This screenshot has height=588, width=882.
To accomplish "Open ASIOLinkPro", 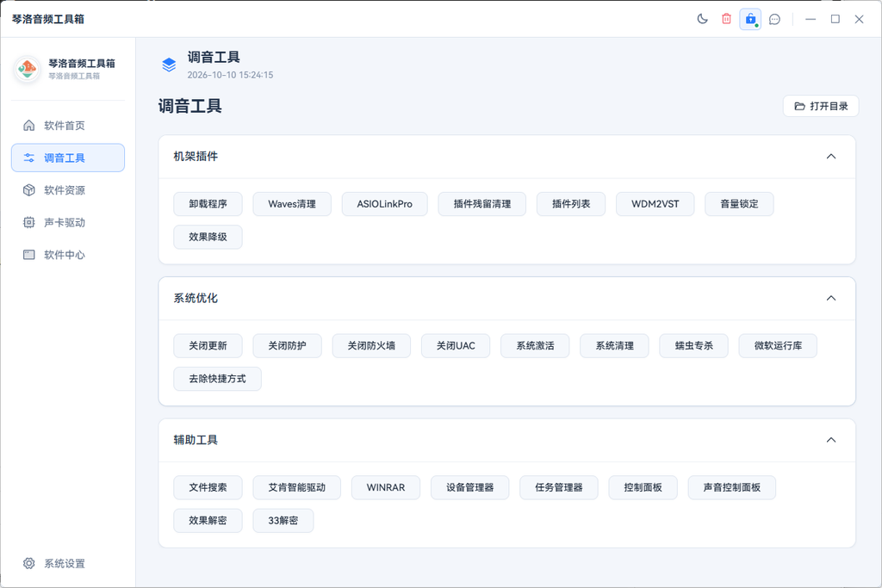I will click(x=385, y=204).
